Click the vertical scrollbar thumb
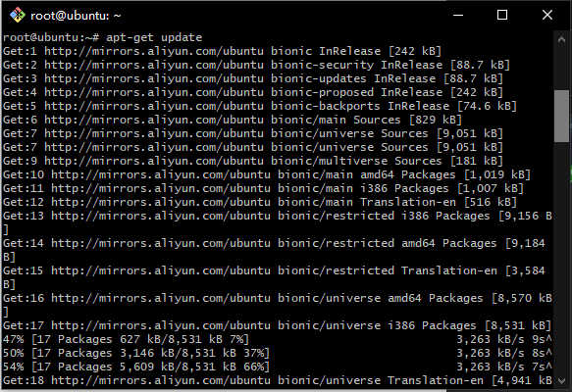572x392 pixels. pos(561,116)
